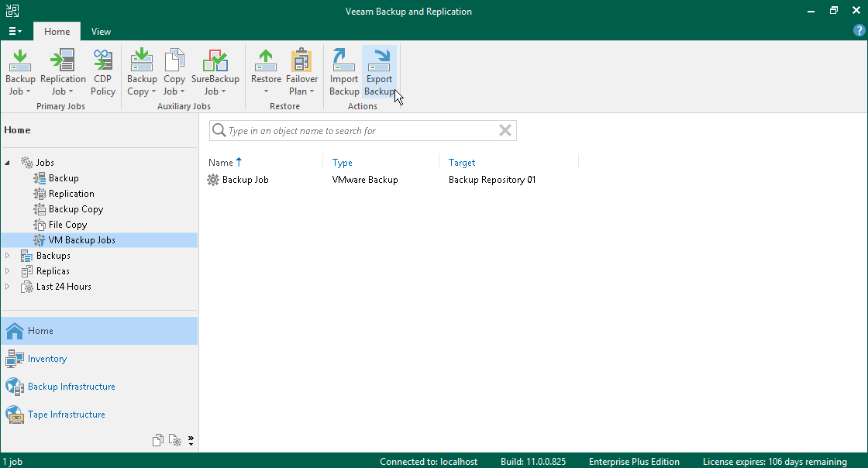Select Replicas in the tree
Viewport: 868px width, 468px height.
(x=53, y=271)
